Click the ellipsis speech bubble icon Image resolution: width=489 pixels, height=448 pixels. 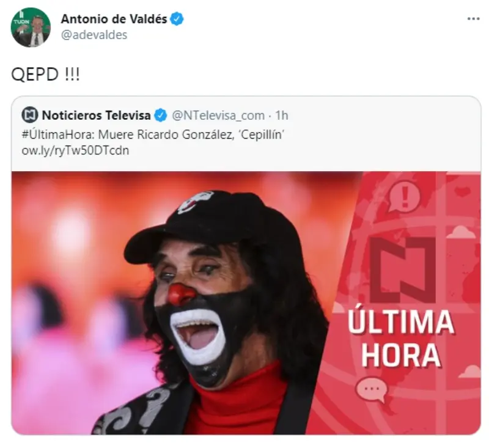(372, 390)
